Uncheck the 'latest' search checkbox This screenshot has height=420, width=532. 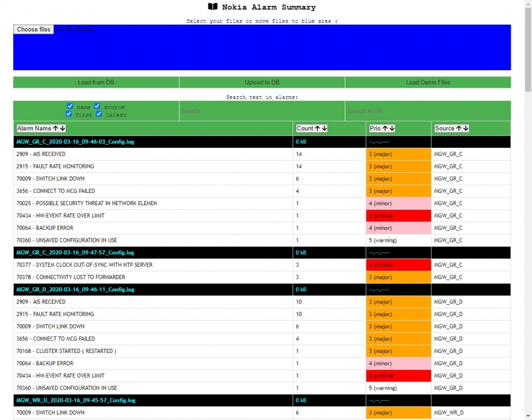(x=99, y=114)
